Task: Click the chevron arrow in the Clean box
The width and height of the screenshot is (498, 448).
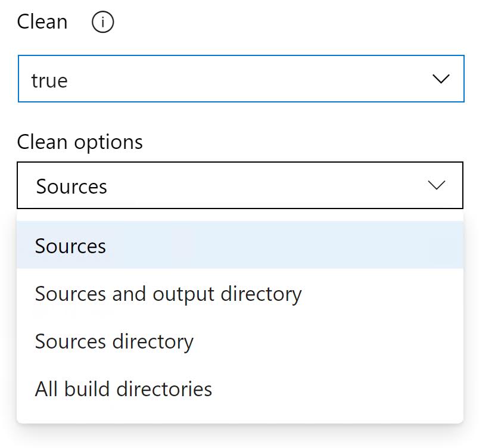Action: pos(441,79)
